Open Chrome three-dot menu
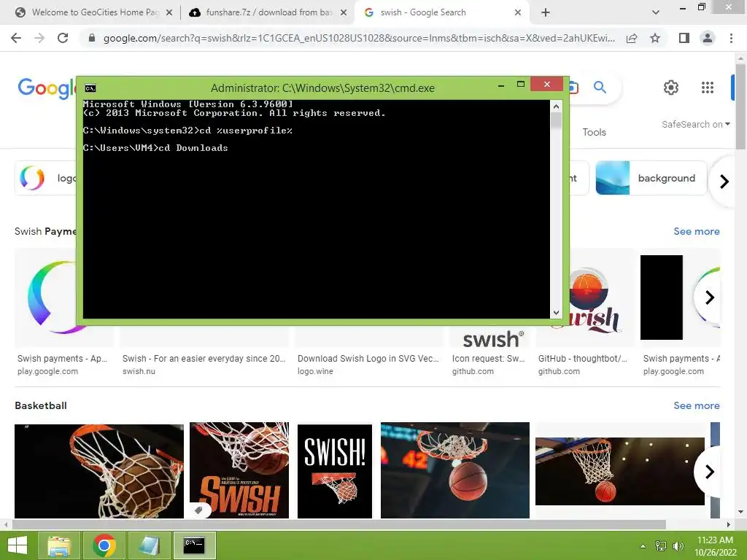The height and width of the screenshot is (560, 747). pyautogui.click(x=731, y=38)
